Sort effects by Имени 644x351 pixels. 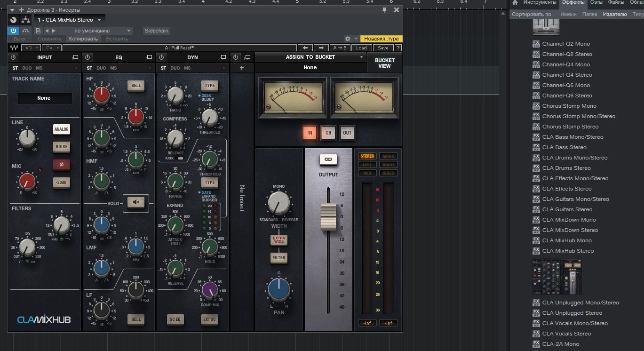(x=568, y=14)
